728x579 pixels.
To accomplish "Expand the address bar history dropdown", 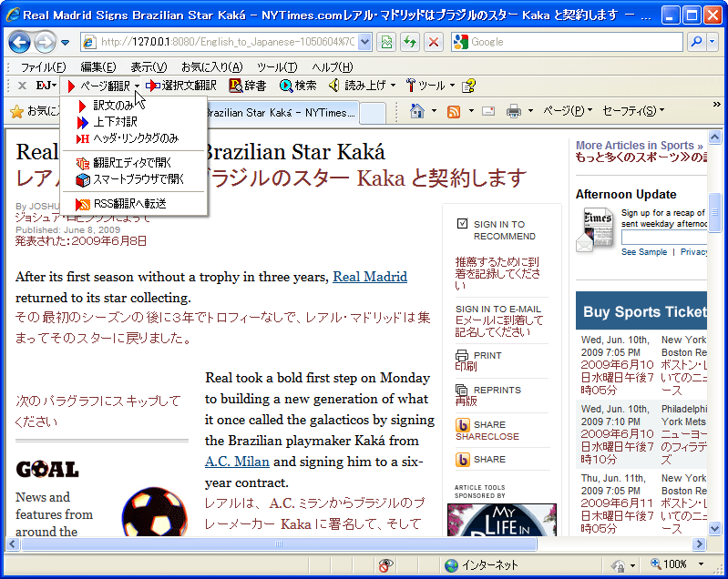I will 365,42.
